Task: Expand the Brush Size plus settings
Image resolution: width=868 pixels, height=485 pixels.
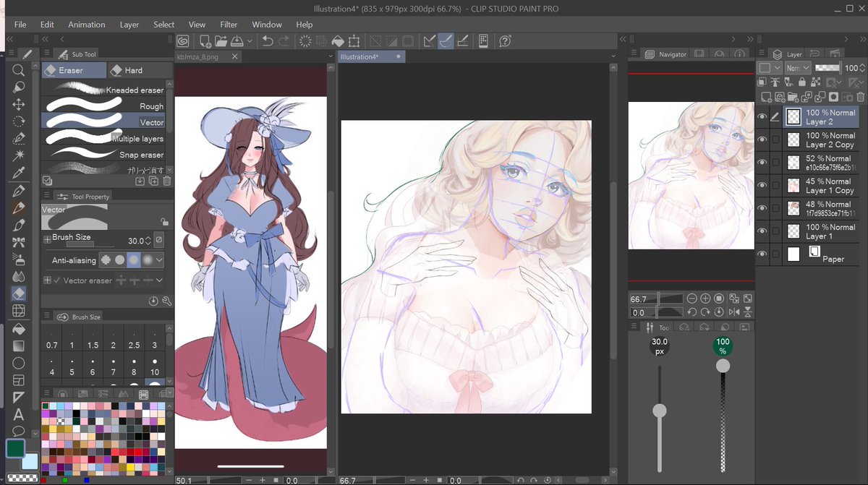Action: pyautogui.click(x=48, y=239)
